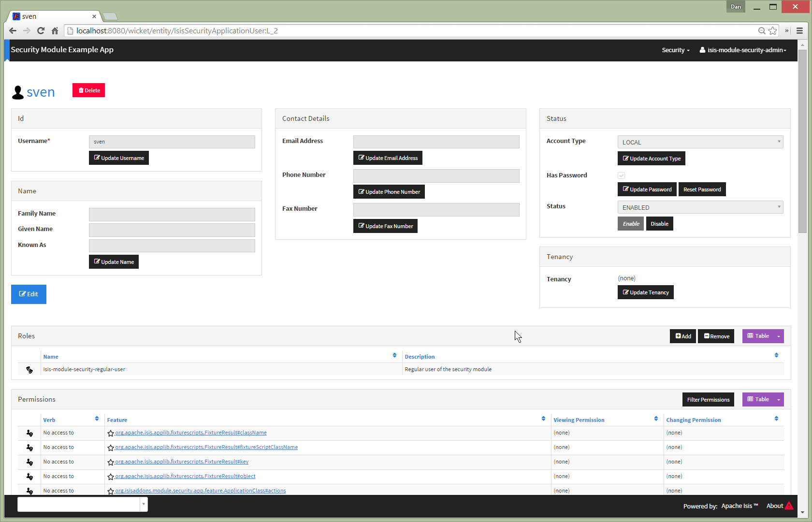Click the browser forward arrow
This screenshot has height=522, width=812.
tap(27, 31)
